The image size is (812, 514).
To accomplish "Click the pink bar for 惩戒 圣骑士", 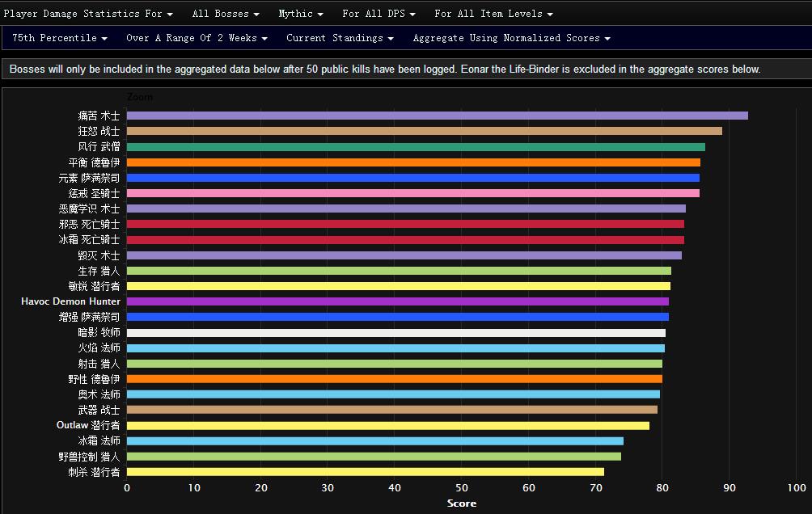I will 412,193.
